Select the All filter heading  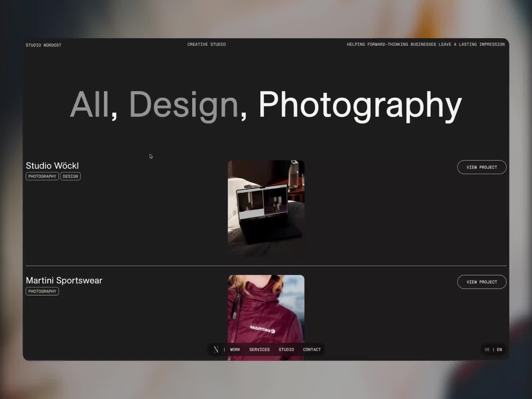(x=90, y=104)
